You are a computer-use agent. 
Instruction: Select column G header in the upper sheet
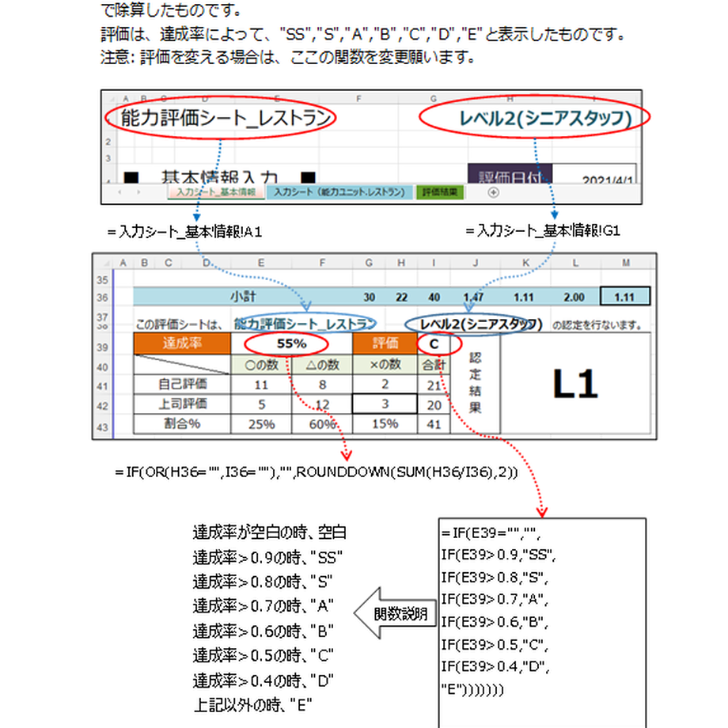point(433,98)
